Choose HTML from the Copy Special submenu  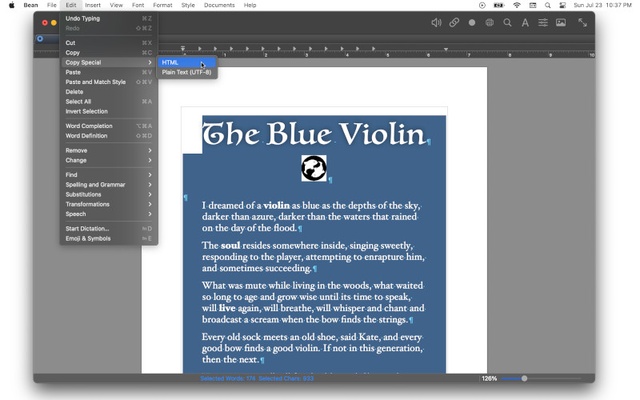[170, 62]
